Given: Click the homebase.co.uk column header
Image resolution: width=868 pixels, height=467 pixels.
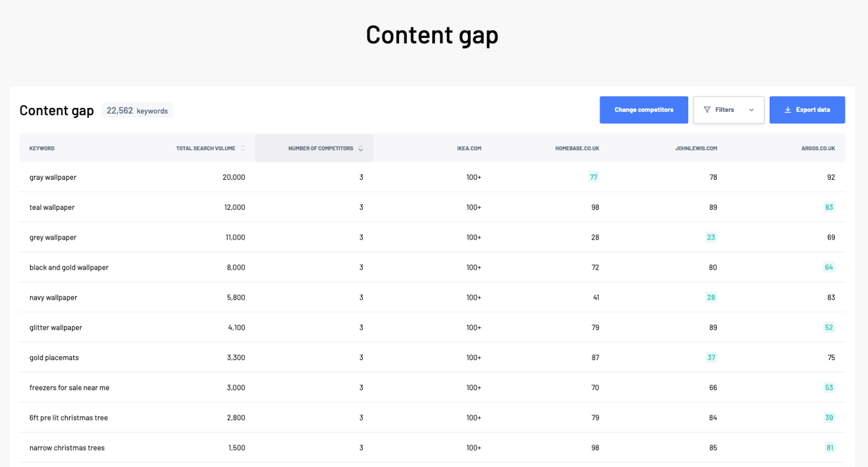Looking at the screenshot, I should pos(578,148).
